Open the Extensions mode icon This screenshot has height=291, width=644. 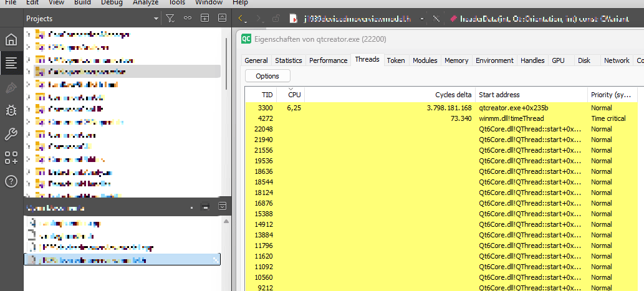tap(11, 158)
